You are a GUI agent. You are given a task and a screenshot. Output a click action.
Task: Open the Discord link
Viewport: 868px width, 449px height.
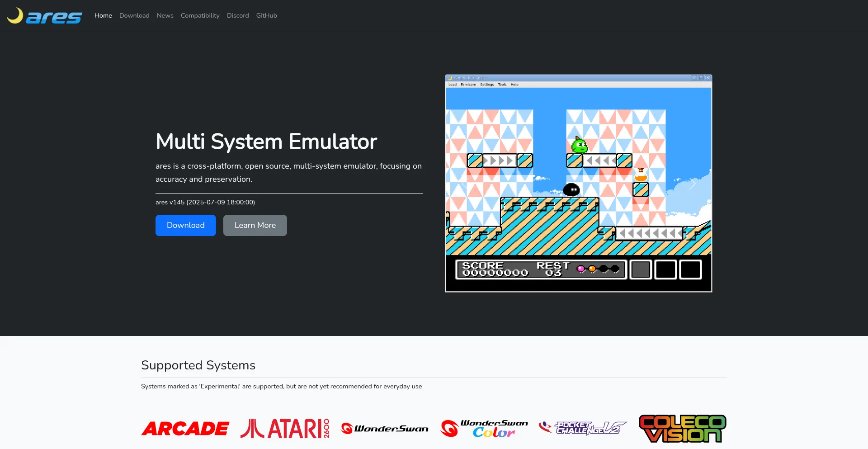click(238, 15)
